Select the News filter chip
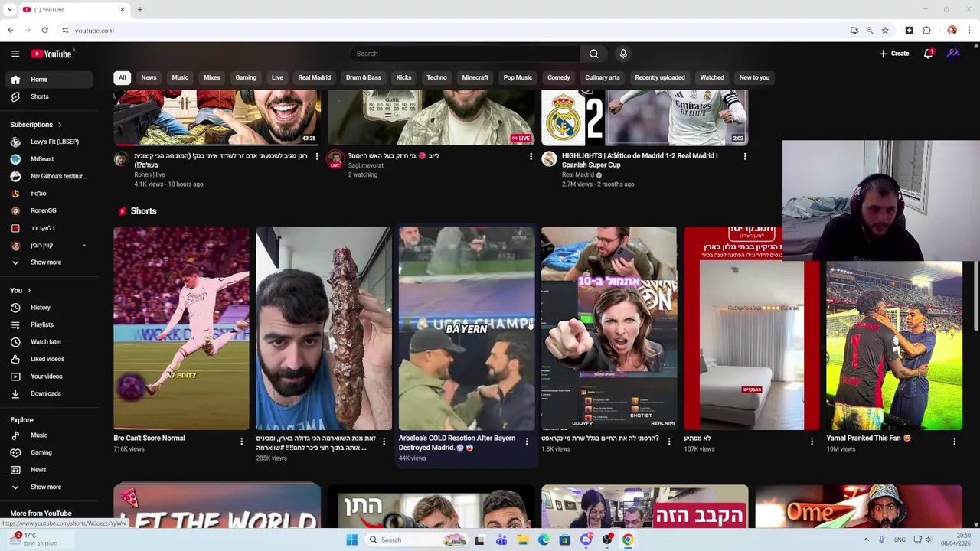This screenshot has height=551, width=980. [x=149, y=77]
